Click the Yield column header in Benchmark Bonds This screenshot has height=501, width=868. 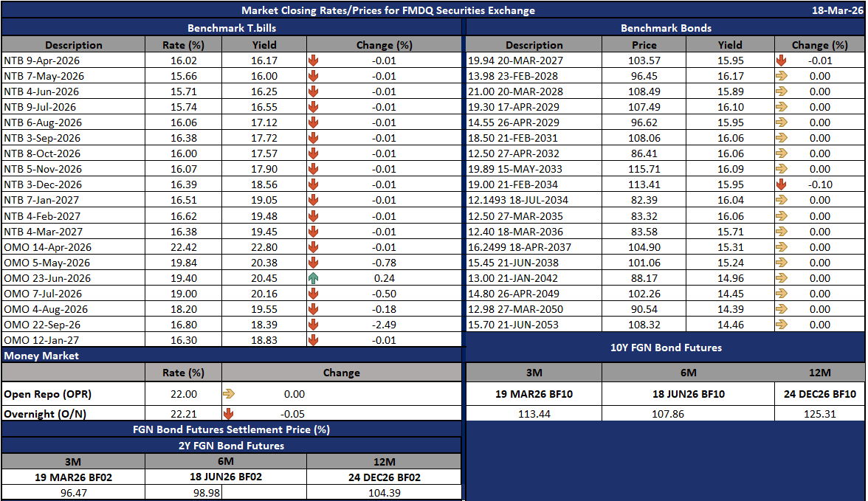(x=729, y=45)
